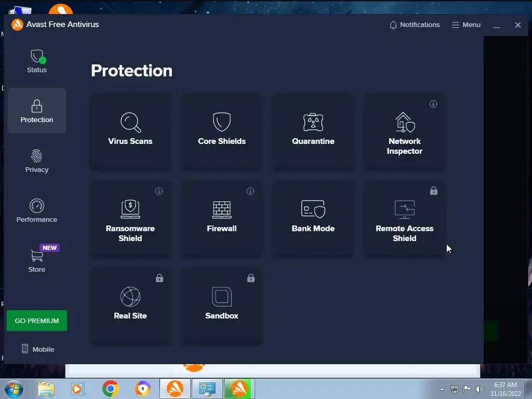
Task: Switch to Performance section
Action: [x=37, y=211]
